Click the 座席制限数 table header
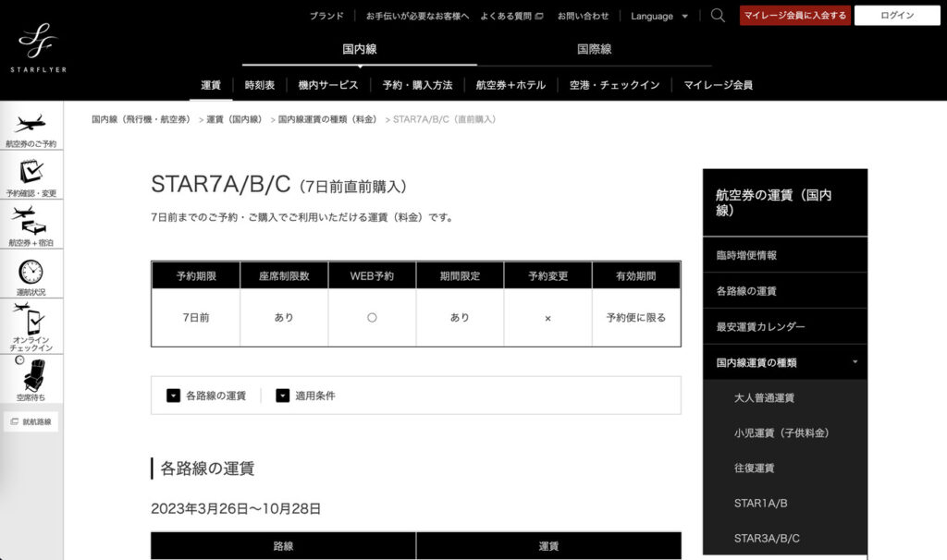This screenshot has width=947, height=560. (x=284, y=275)
